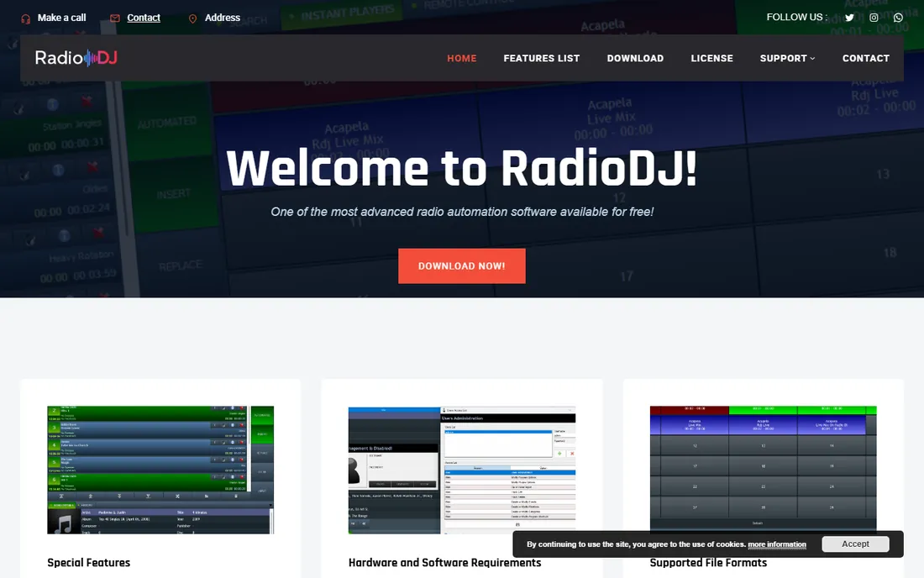924x578 pixels.
Task: Expand the SUPPORT dropdown menu
Action: click(x=787, y=58)
